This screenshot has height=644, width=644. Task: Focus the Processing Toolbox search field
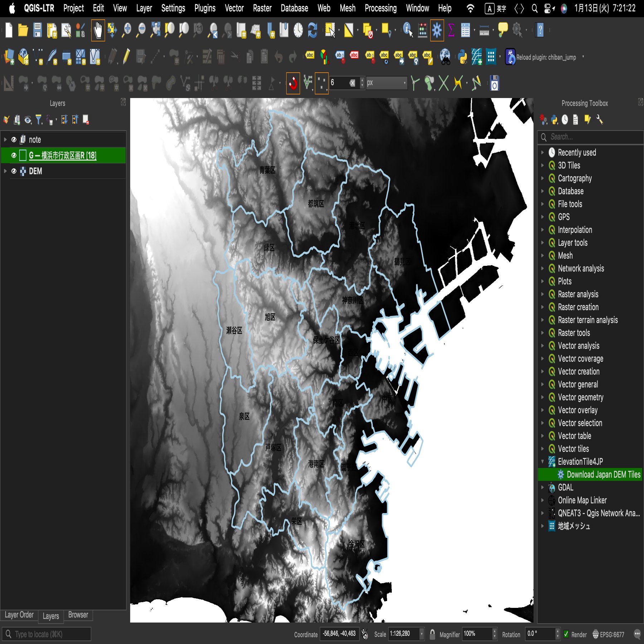tap(590, 137)
